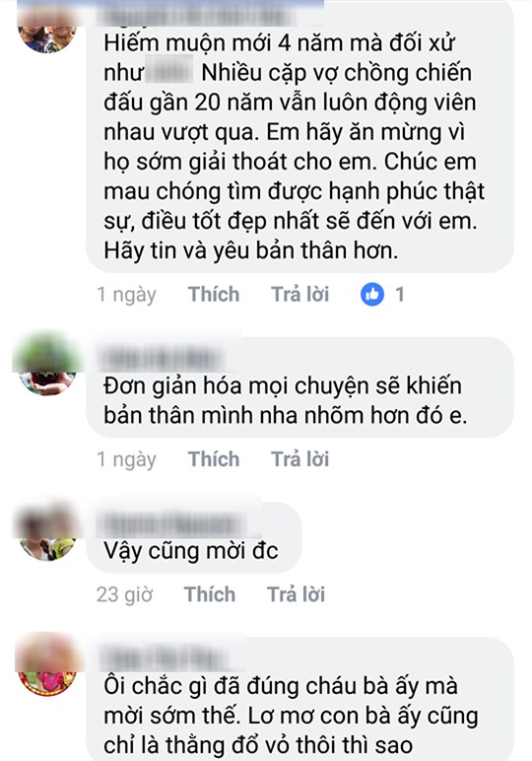Click "1 ngày" timestamp under "Đơn giản hóa" comment

pyautogui.click(x=126, y=459)
